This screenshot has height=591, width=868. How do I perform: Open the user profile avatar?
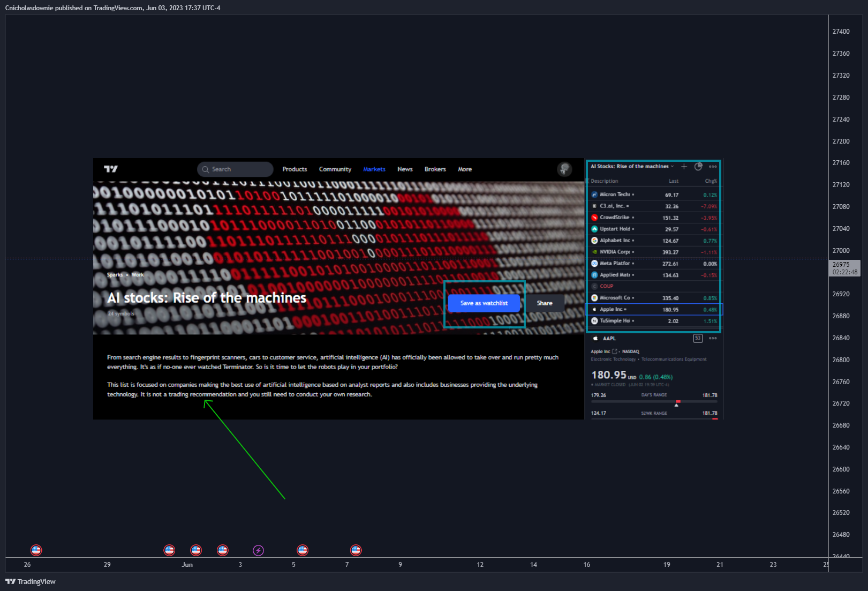[x=564, y=169]
